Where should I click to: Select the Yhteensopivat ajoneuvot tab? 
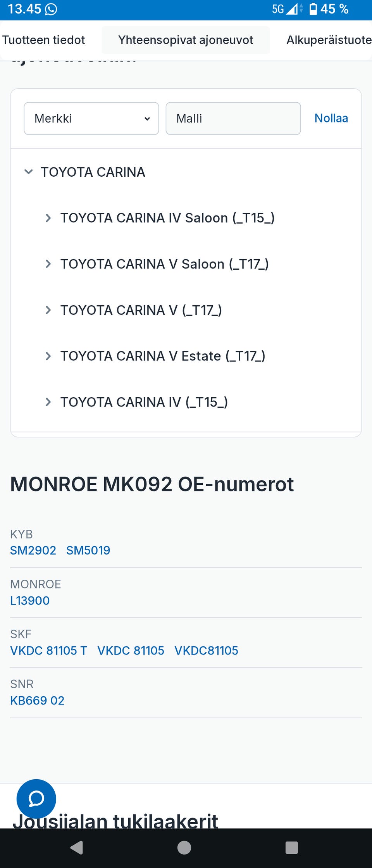[186, 40]
